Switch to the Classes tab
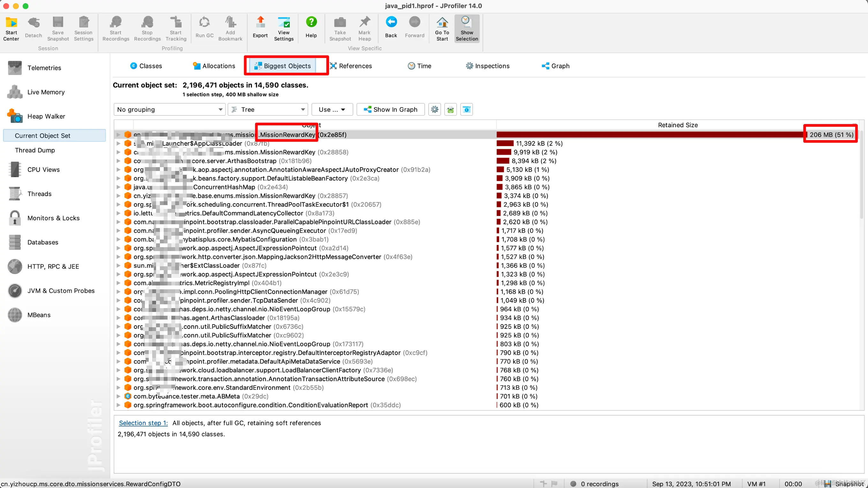This screenshot has height=488, width=868. (146, 66)
